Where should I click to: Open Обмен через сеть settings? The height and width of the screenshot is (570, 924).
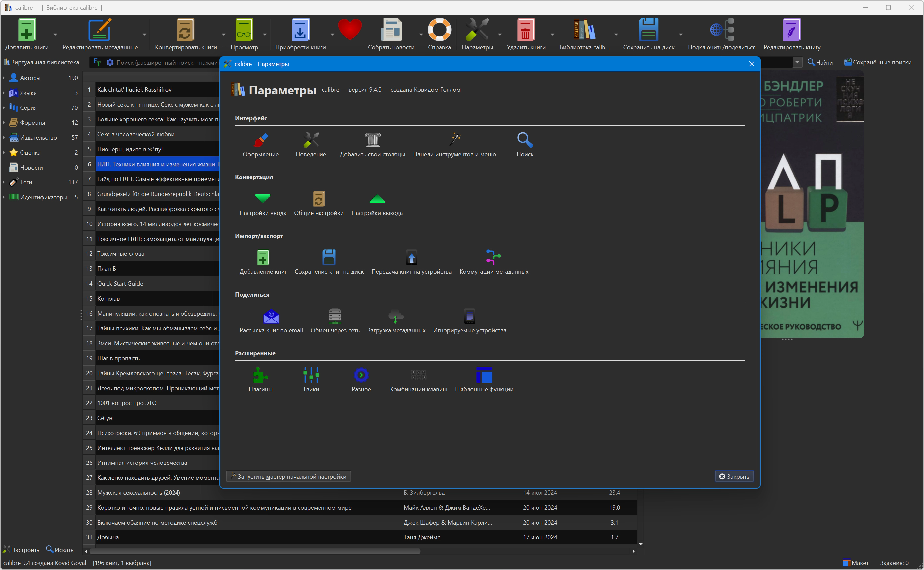pos(335,321)
